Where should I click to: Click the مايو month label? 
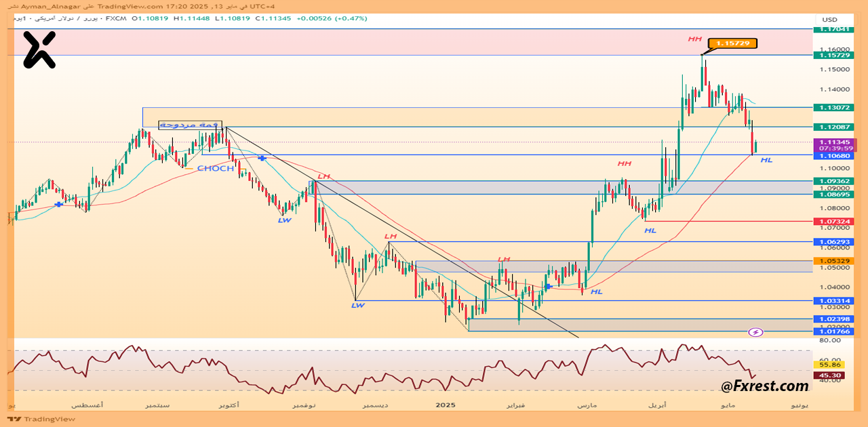point(728,405)
